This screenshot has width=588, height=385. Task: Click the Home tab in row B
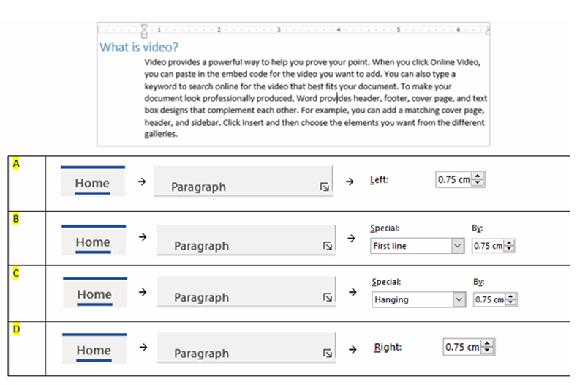coord(93,242)
